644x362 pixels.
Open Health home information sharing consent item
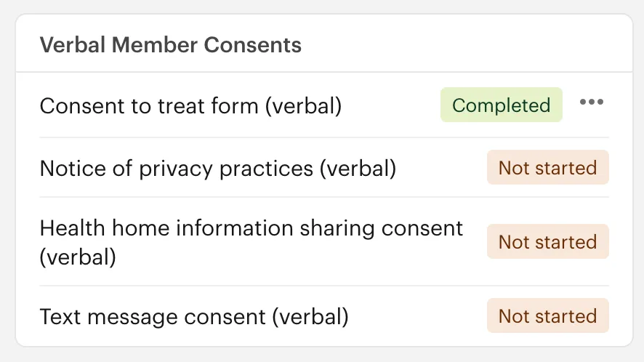[x=251, y=228]
